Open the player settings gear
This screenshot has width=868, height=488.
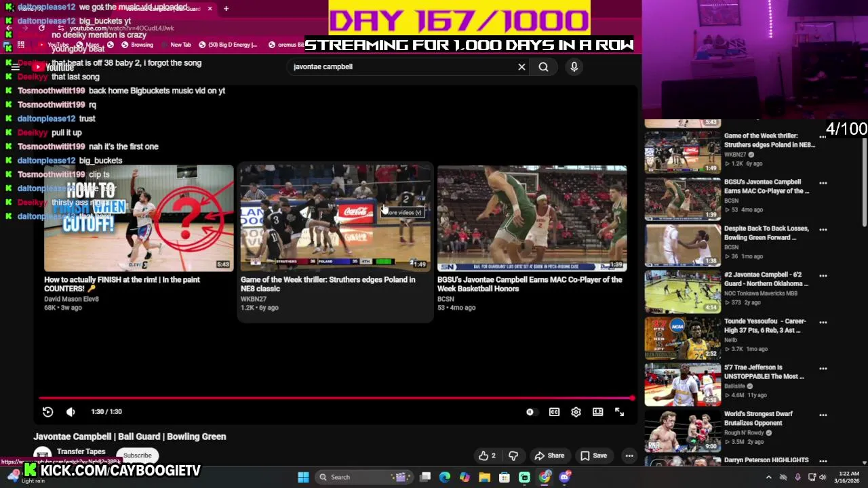pos(576,412)
